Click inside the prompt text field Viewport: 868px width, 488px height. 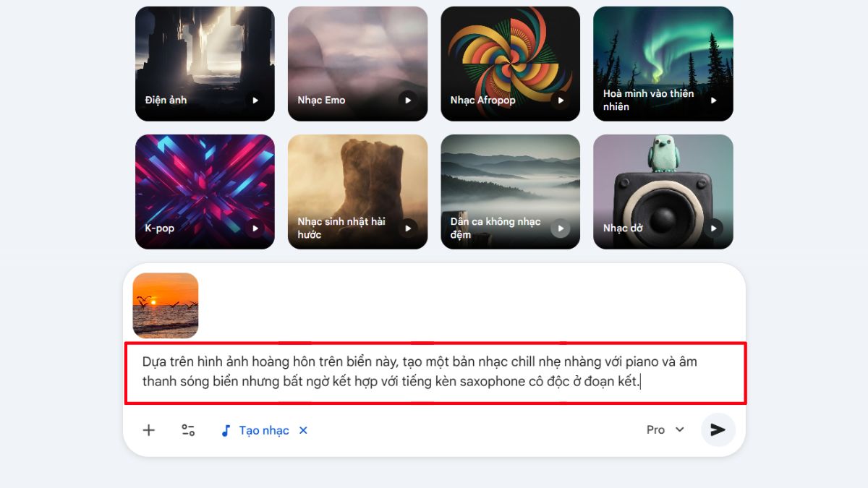pyautogui.click(x=435, y=373)
